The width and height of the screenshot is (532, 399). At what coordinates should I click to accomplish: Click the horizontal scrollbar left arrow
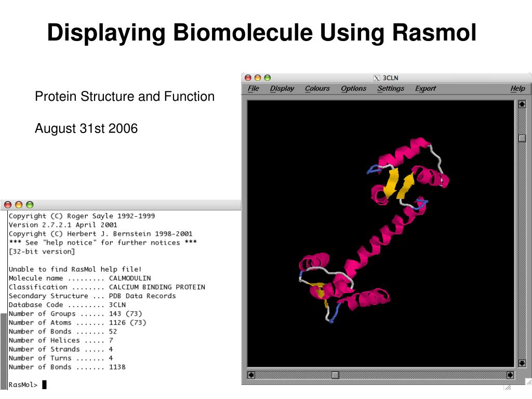pos(251,375)
